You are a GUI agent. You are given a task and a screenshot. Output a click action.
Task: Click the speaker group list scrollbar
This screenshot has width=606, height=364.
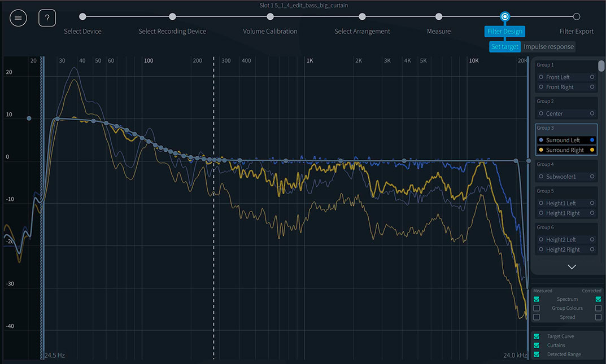point(601,67)
